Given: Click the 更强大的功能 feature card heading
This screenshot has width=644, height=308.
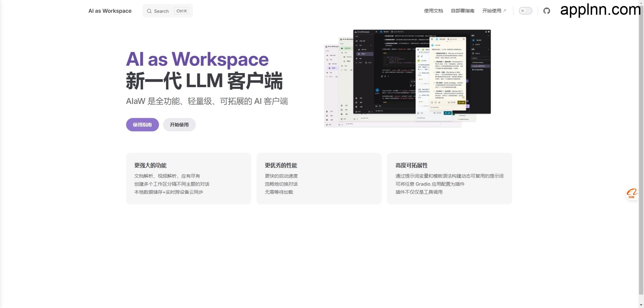Looking at the screenshot, I should (x=150, y=165).
